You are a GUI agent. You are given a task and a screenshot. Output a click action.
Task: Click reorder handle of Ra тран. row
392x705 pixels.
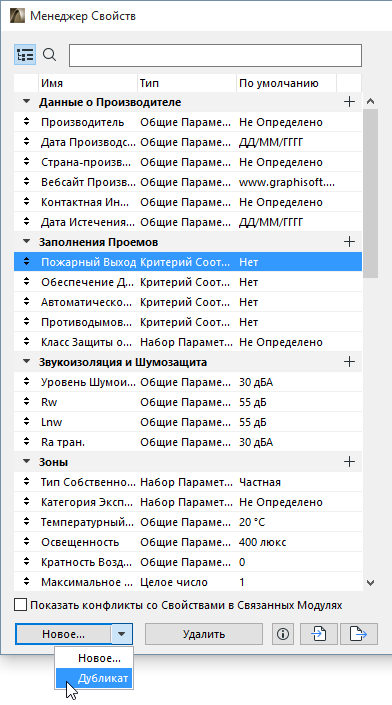[27, 442]
